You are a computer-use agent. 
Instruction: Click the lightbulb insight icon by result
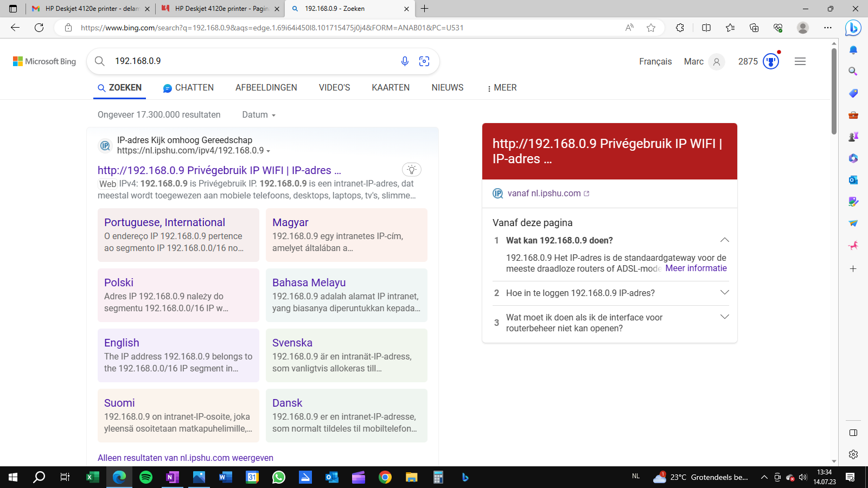412,170
